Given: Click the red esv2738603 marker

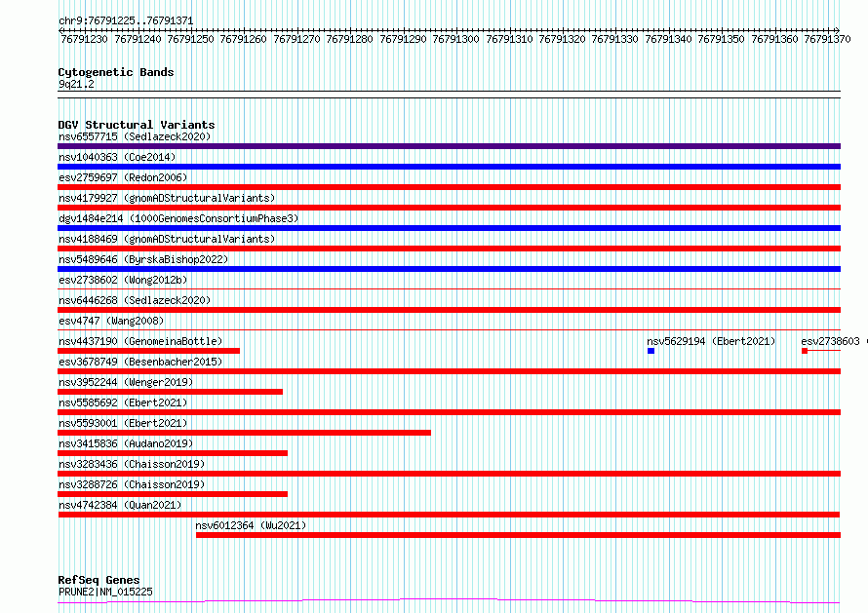Looking at the screenshot, I should (805, 351).
